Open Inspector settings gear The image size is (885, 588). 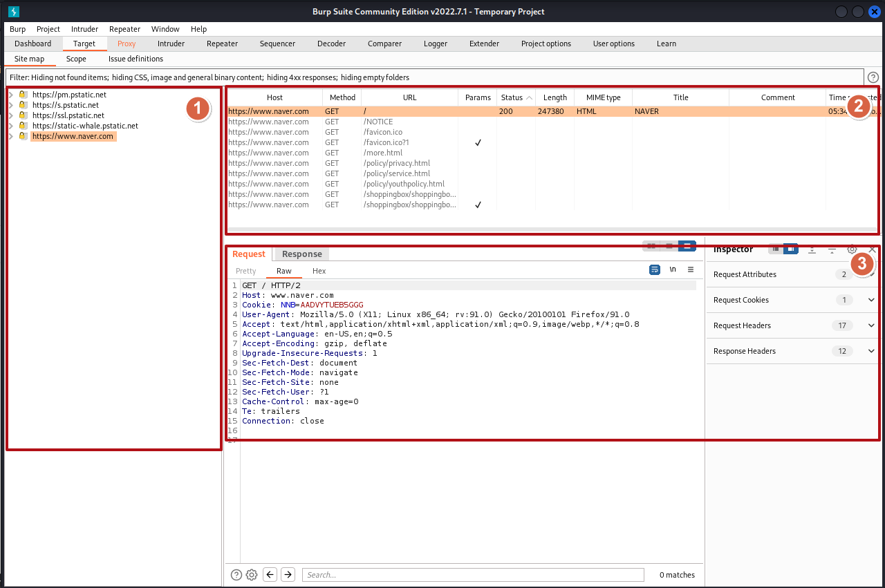pos(852,249)
